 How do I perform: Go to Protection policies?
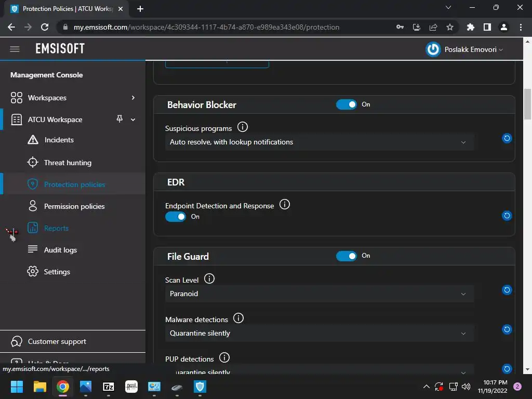coord(75,184)
